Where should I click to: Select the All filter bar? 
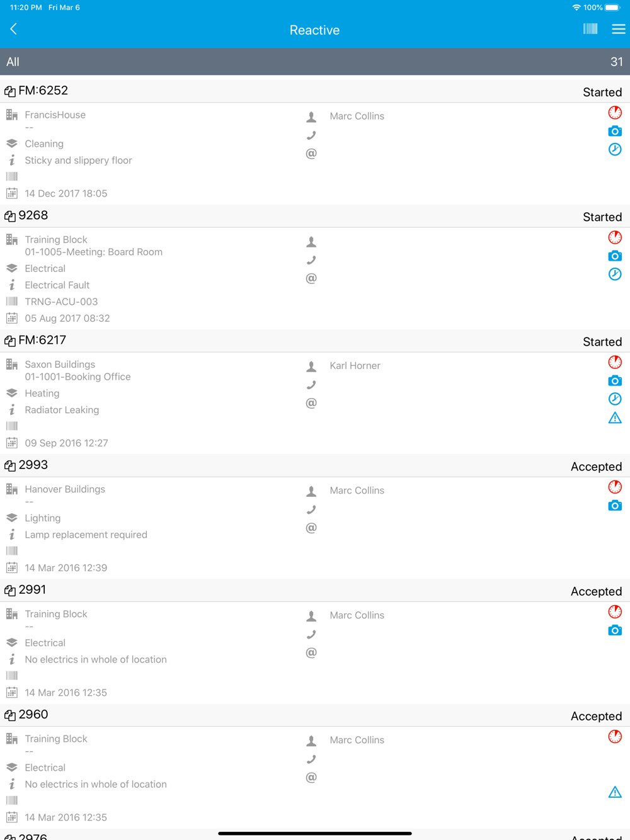pos(315,62)
